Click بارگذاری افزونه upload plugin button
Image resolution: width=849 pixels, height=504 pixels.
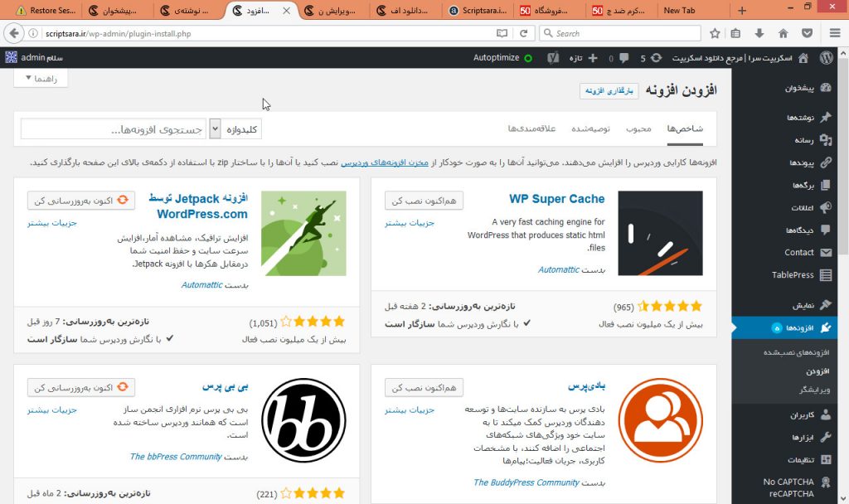click(609, 91)
